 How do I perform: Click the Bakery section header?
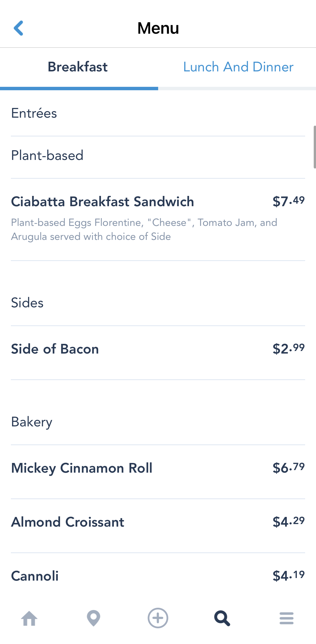tap(32, 422)
